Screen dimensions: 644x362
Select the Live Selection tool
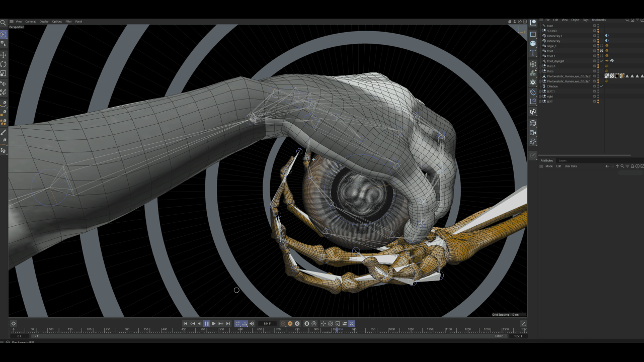(x=4, y=35)
